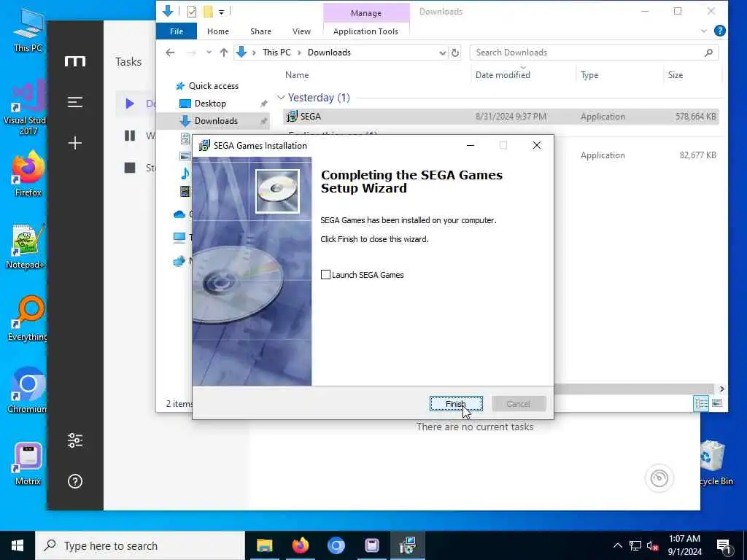Click Finish in the SEGA Games setup wizard

point(456,404)
